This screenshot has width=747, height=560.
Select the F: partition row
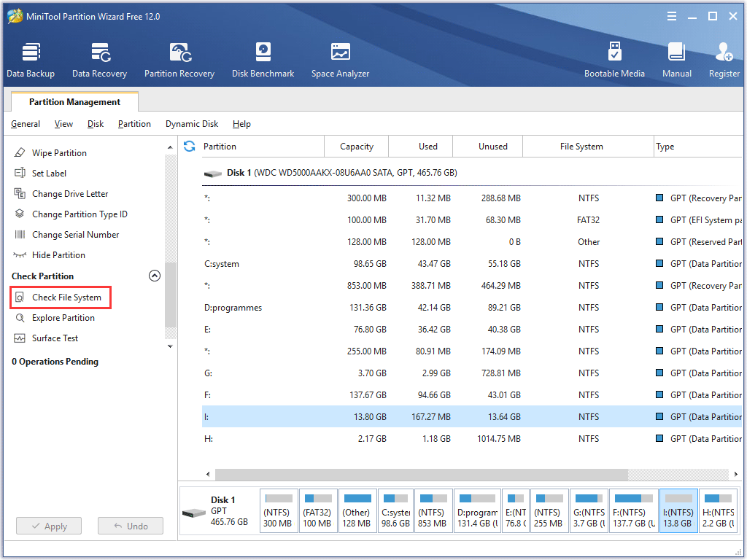(x=472, y=395)
